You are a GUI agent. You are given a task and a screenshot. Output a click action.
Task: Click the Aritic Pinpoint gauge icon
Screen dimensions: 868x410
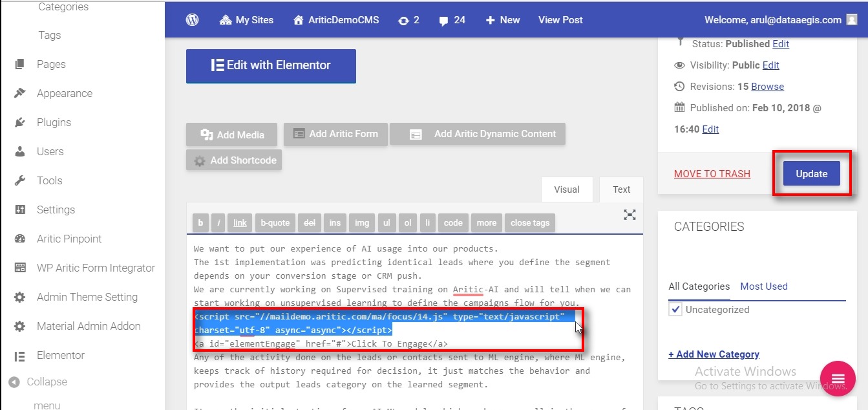(x=20, y=239)
